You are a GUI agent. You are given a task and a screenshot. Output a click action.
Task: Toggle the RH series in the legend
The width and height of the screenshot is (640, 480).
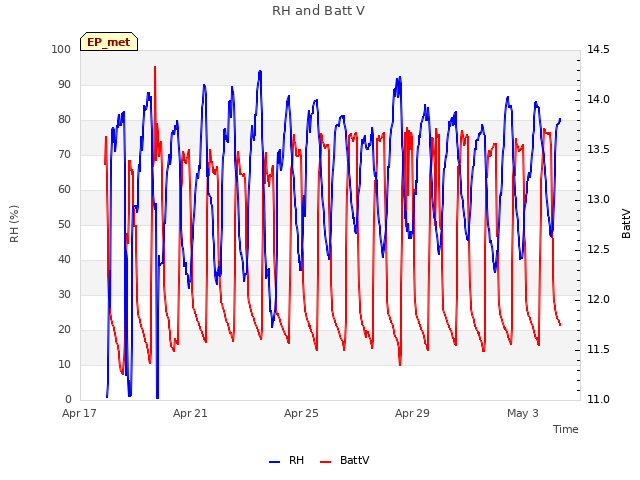coord(287,460)
